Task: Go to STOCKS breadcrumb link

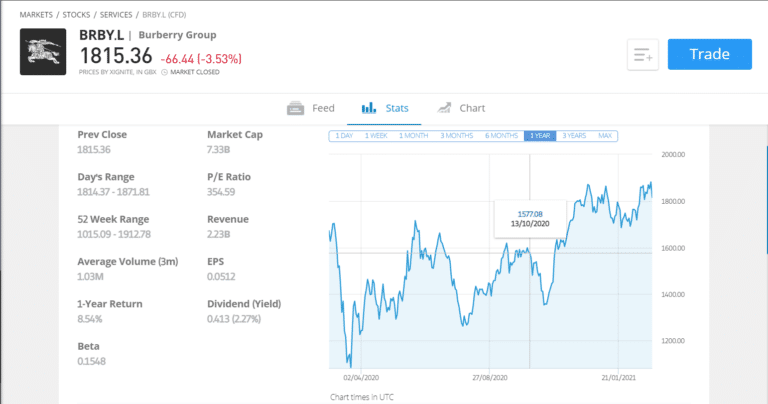Action: pyautogui.click(x=76, y=15)
